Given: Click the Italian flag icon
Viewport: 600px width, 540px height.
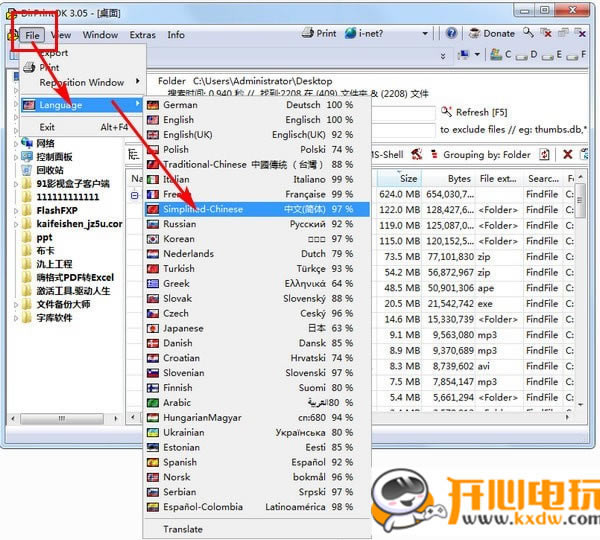Looking at the screenshot, I should 153,179.
